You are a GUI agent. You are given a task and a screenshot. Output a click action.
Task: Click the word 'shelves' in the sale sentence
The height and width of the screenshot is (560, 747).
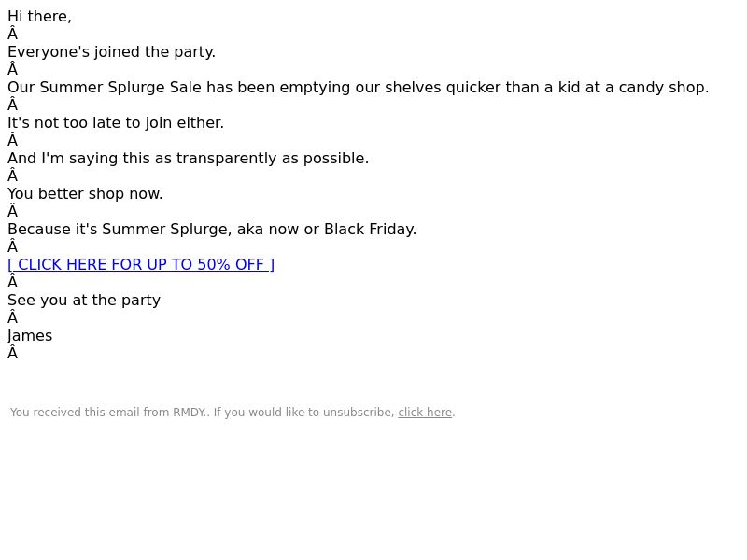(413, 87)
